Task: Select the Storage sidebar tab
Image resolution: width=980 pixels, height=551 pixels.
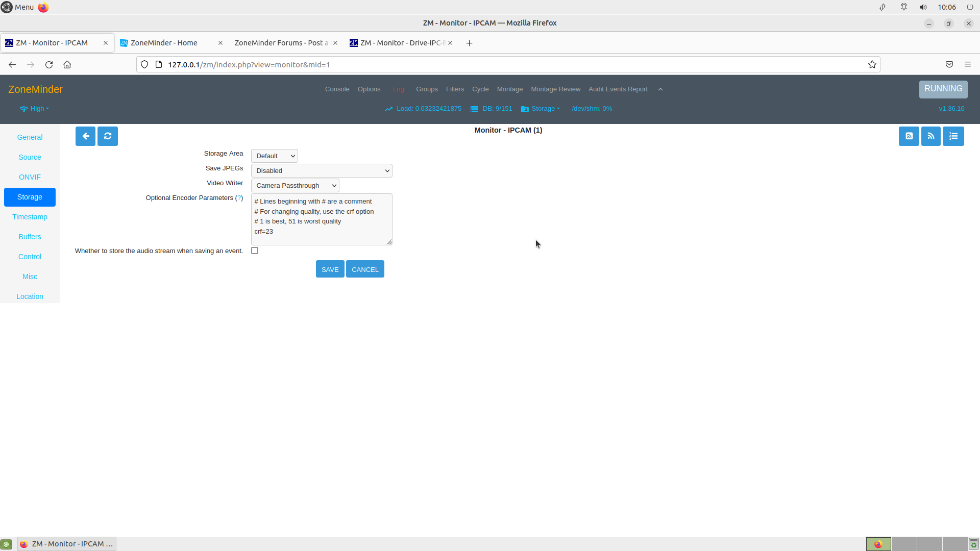Action: click(x=30, y=197)
